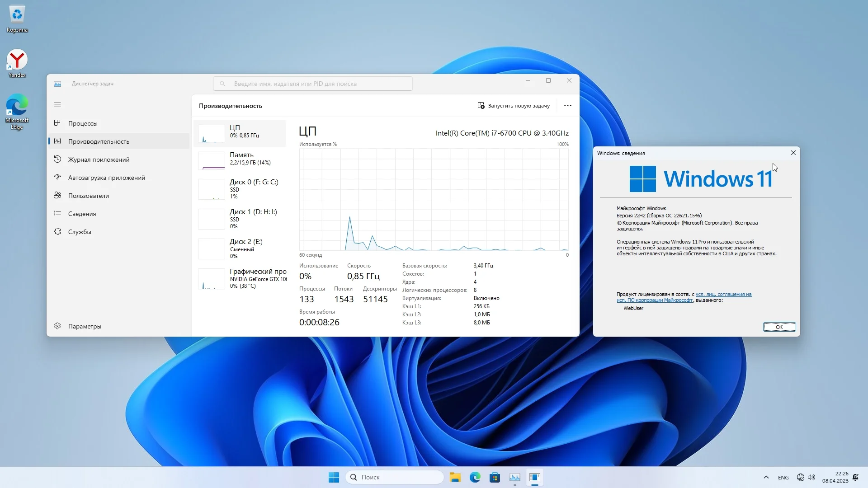This screenshot has width=868, height=488.
Task: Open the App history page
Action: [x=99, y=160]
